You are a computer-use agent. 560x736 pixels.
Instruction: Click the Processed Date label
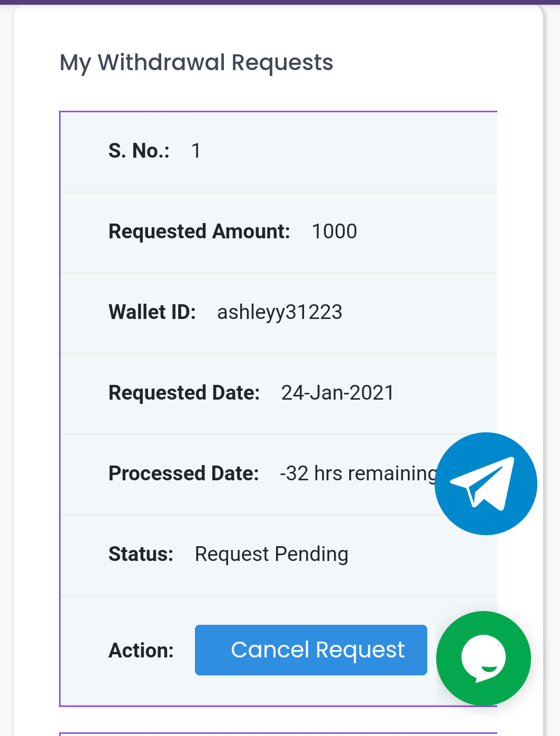pyautogui.click(x=183, y=473)
